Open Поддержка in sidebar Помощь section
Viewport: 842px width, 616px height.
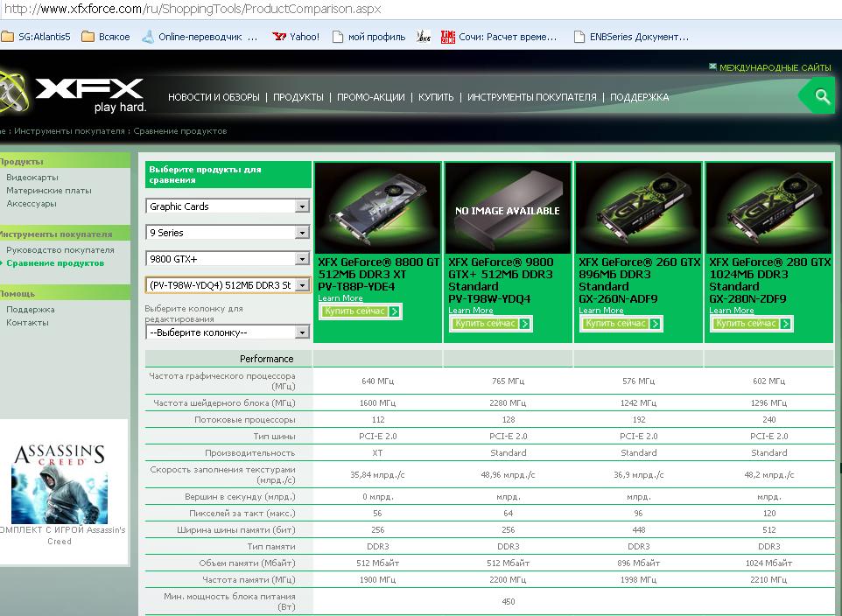point(31,310)
